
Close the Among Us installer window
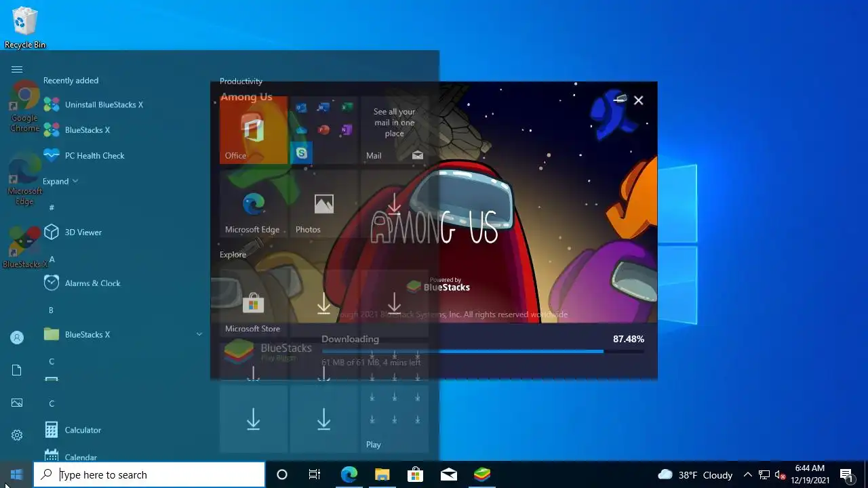coord(638,100)
